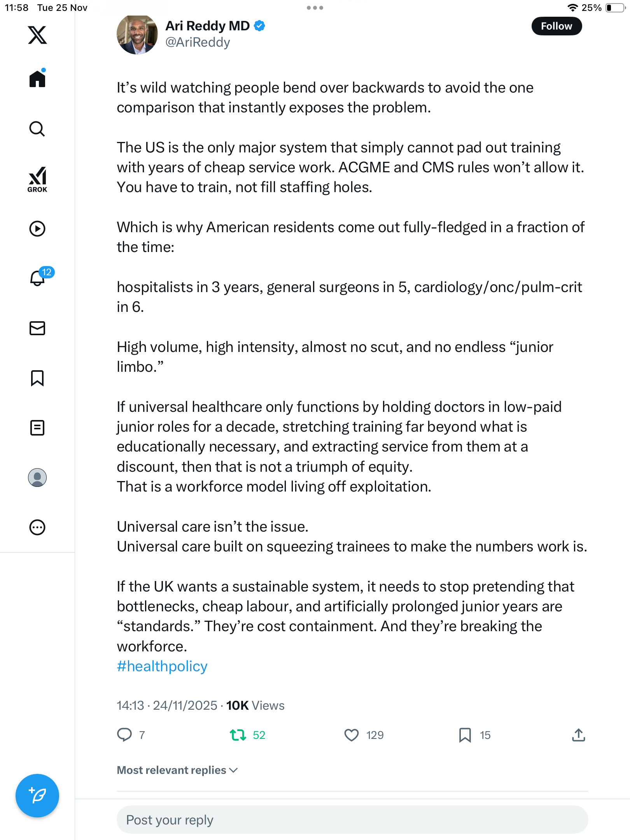630x840 pixels.
Task: View notifications with 12 badge
Action: pyautogui.click(x=38, y=278)
